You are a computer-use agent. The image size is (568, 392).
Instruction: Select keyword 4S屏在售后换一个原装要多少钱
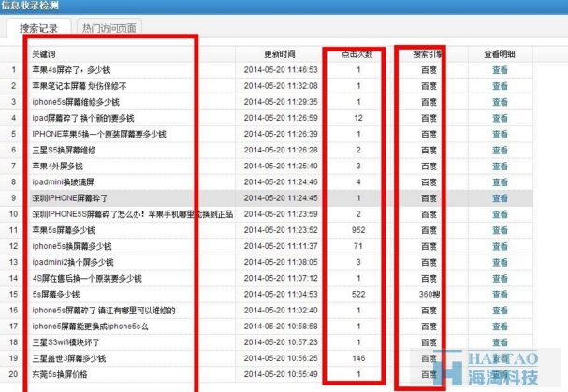click(x=87, y=278)
